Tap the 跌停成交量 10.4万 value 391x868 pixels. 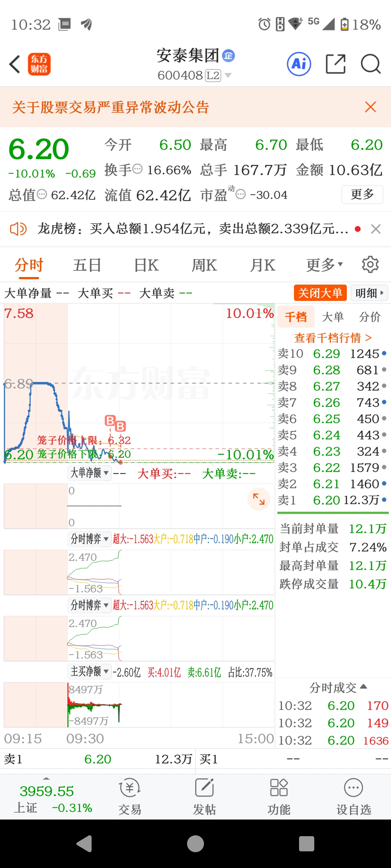click(x=367, y=584)
